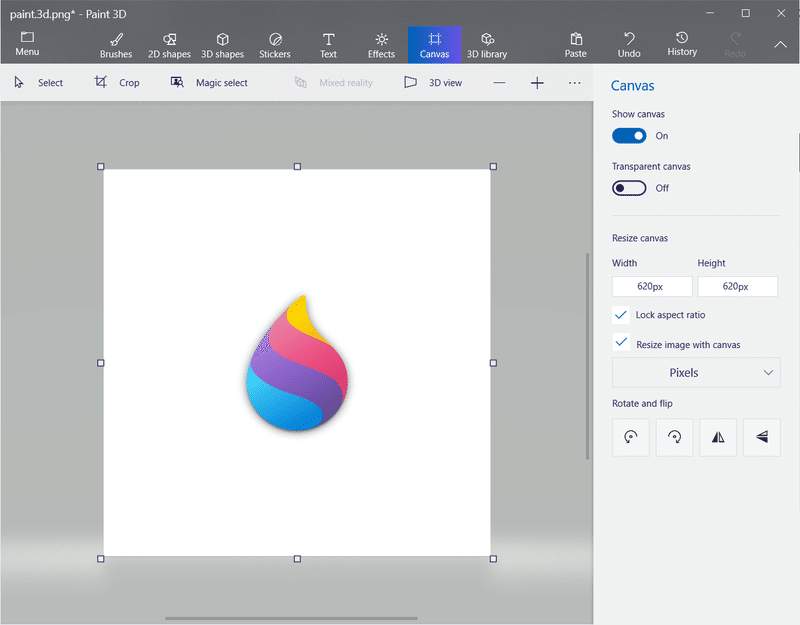Image resolution: width=800 pixels, height=625 pixels.
Task: Activate the Select tool
Action: 39,83
